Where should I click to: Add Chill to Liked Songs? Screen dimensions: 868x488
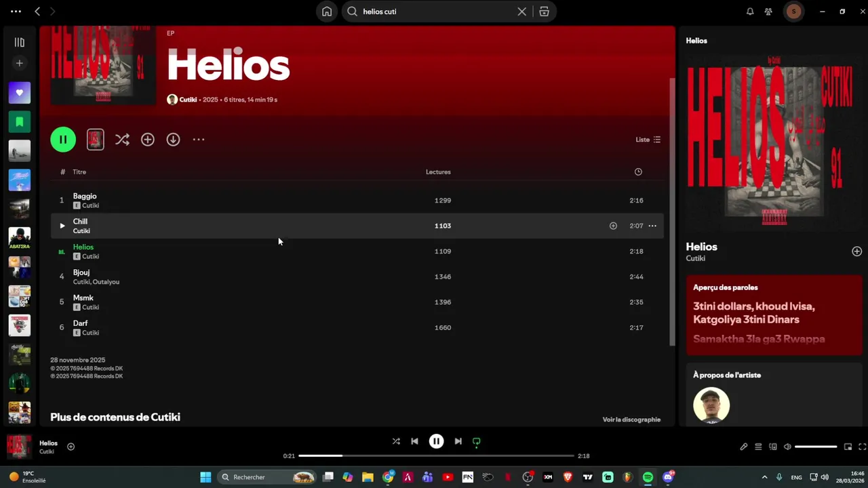[613, 226]
